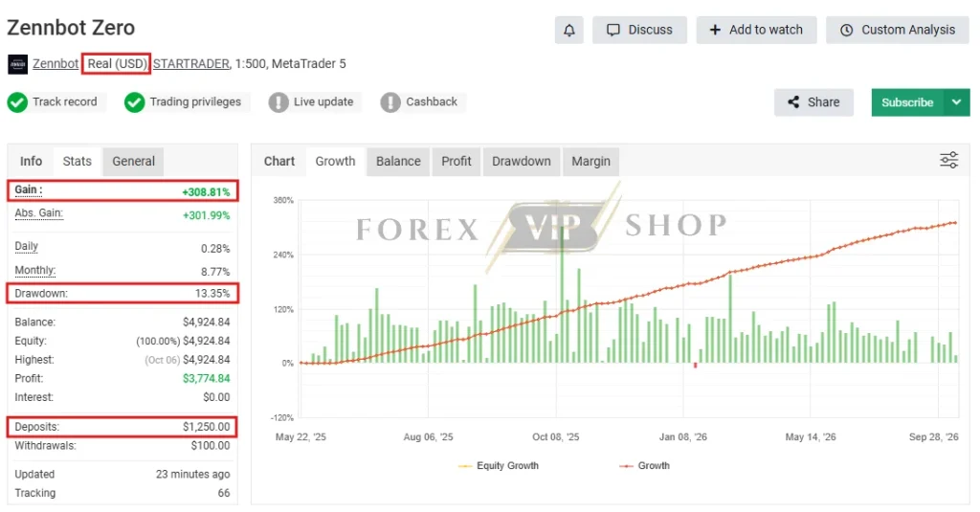The width and height of the screenshot is (980, 512).
Task: Click the Zennbot Zero title
Action: point(71,28)
